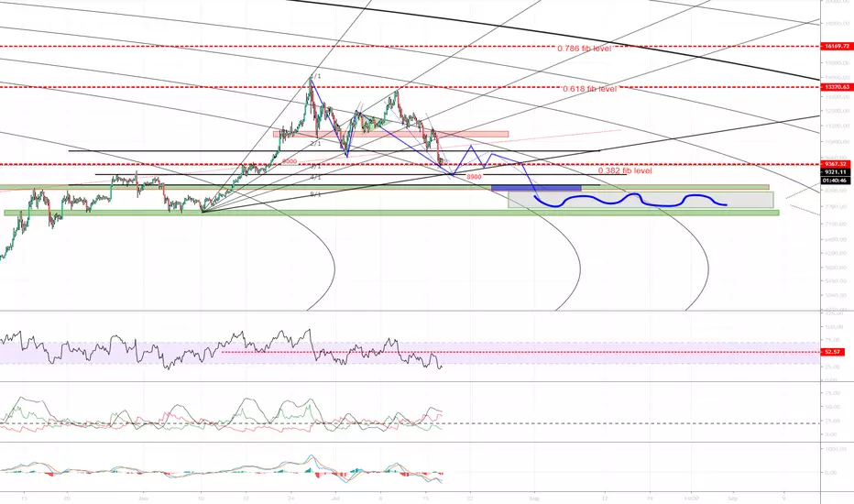Select the 0.786 fib level label
The image size is (854, 504).
point(585,49)
